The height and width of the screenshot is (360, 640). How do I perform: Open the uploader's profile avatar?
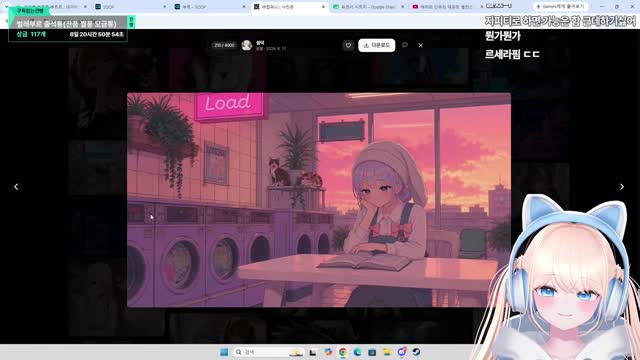pos(247,45)
